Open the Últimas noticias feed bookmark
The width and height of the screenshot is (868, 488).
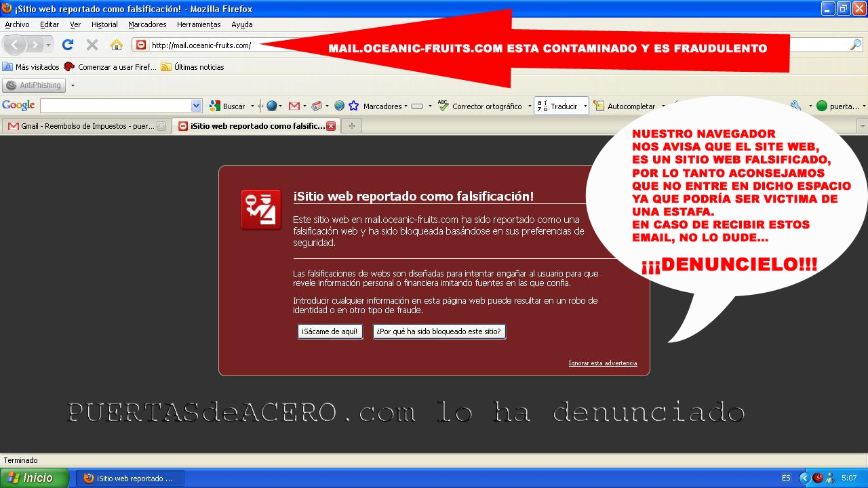tap(193, 67)
